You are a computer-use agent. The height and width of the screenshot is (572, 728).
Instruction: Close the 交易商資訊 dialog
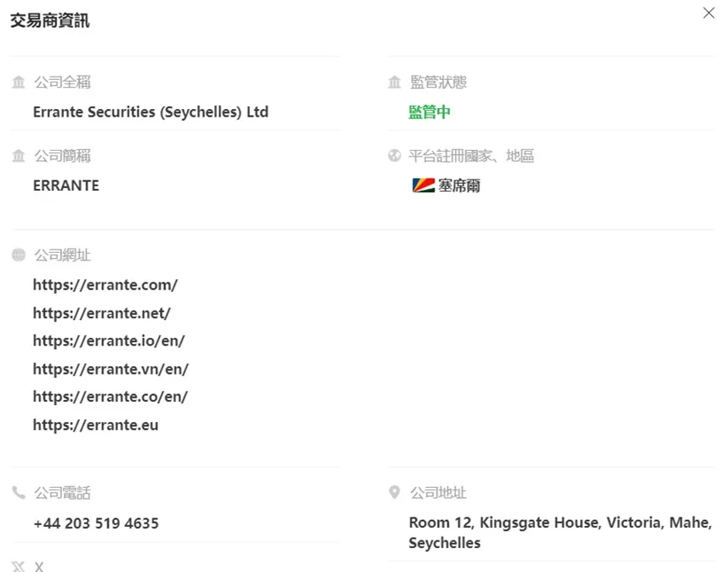708,13
